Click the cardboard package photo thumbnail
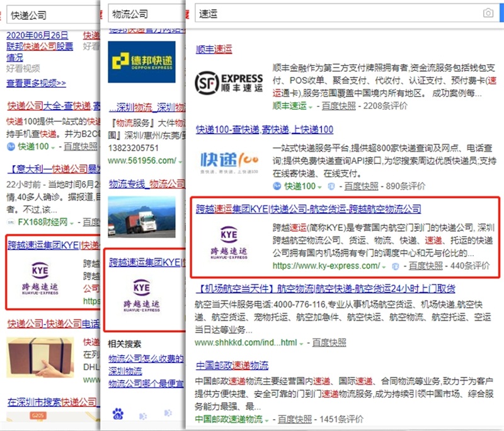Screen dimensions: 504x431 coord(40,357)
